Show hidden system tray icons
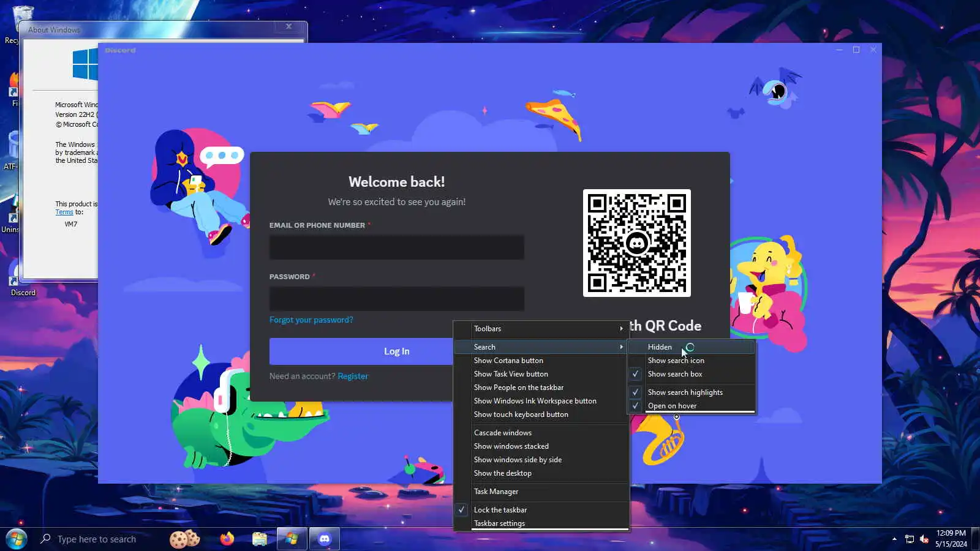Image resolution: width=980 pixels, height=551 pixels. point(894,539)
